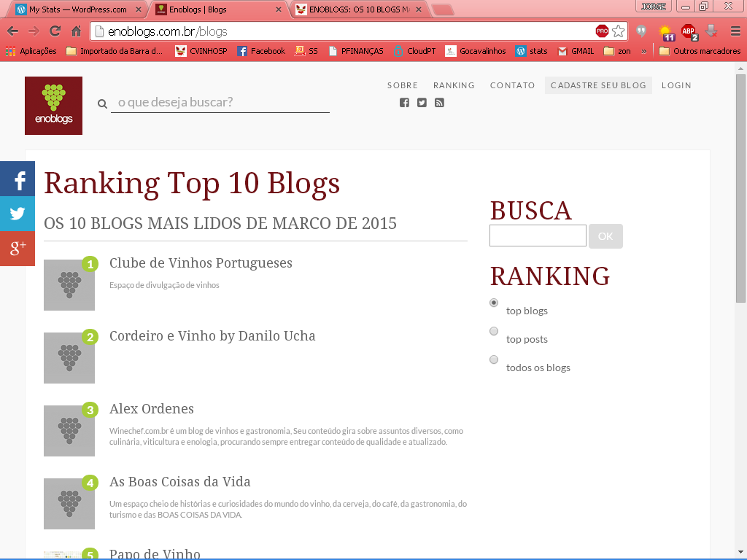This screenshot has height=560, width=747.
Task: Click the small Twitter icon in header
Action: (x=422, y=103)
